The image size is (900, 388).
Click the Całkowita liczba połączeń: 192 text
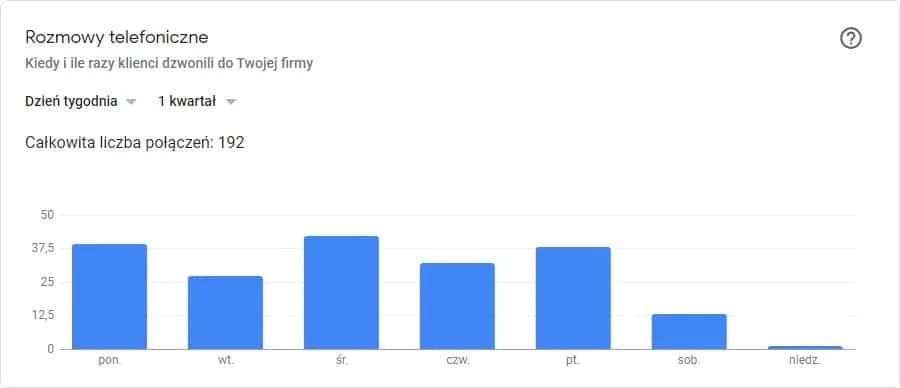pyautogui.click(x=135, y=142)
